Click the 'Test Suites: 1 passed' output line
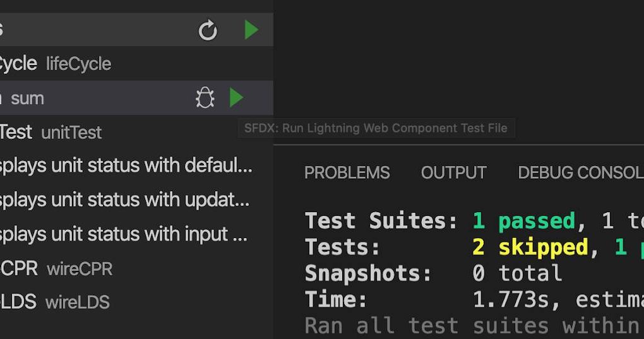Image resolution: width=644 pixels, height=339 pixels. tap(474, 221)
